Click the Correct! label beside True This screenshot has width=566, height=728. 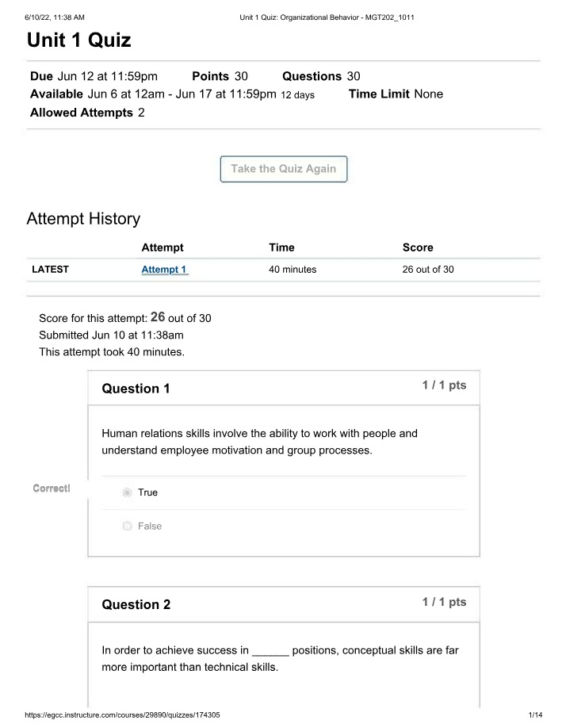point(52,489)
